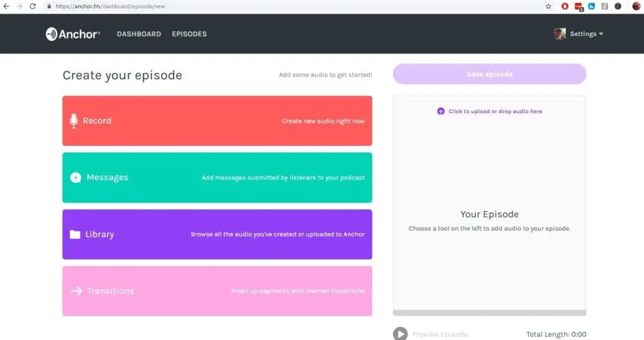
Task: Click the address bar URL
Action: (111, 6)
